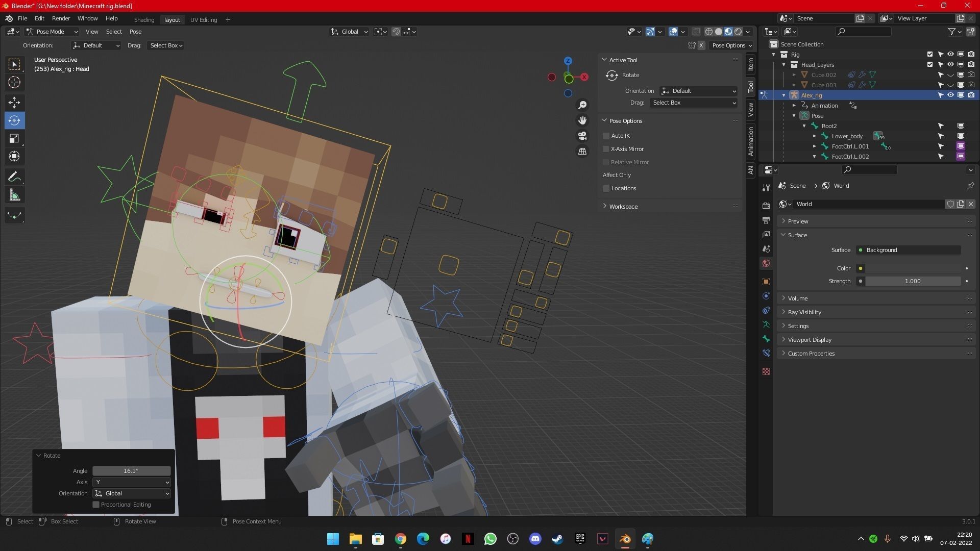Toggle Head_Layers eye visibility

tap(950, 64)
